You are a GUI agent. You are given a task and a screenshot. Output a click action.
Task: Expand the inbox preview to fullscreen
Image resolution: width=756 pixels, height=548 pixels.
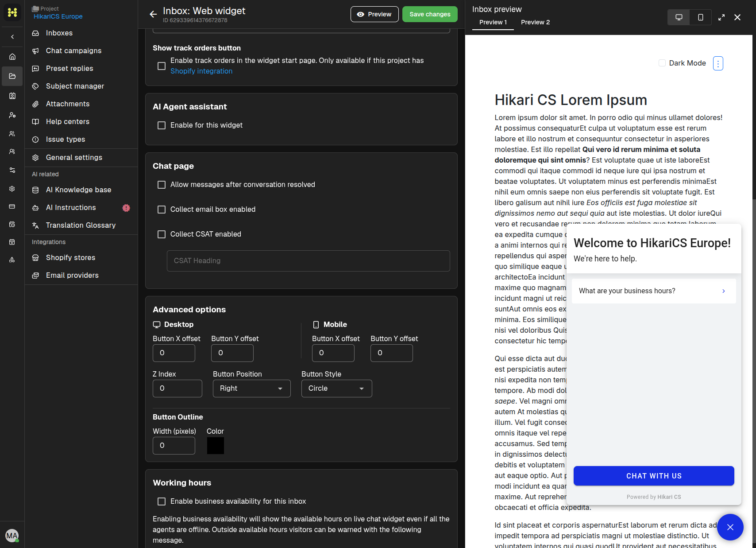click(721, 17)
